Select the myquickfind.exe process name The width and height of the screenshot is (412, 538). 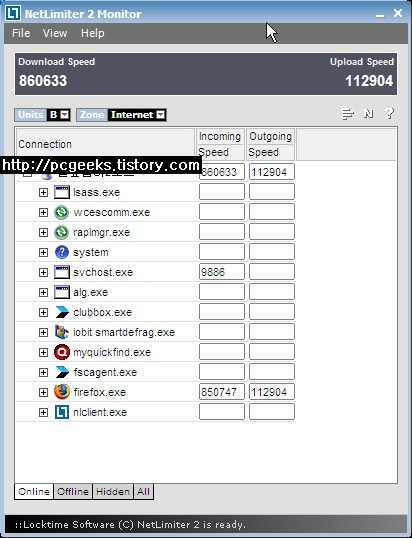112,352
